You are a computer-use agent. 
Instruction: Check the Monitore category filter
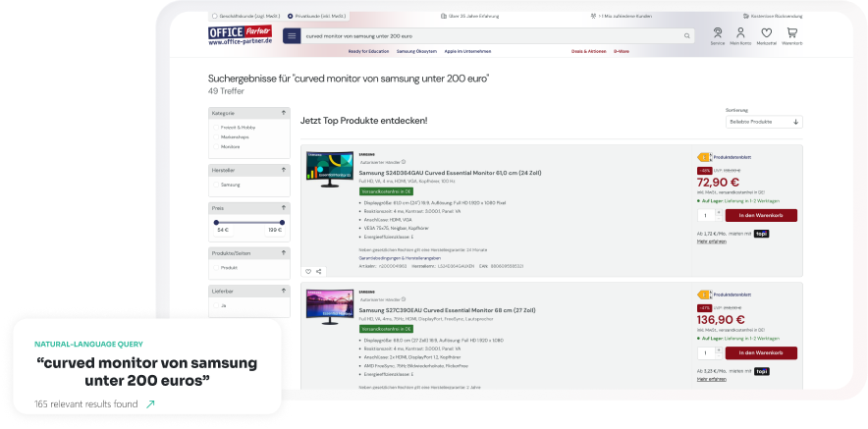point(216,146)
